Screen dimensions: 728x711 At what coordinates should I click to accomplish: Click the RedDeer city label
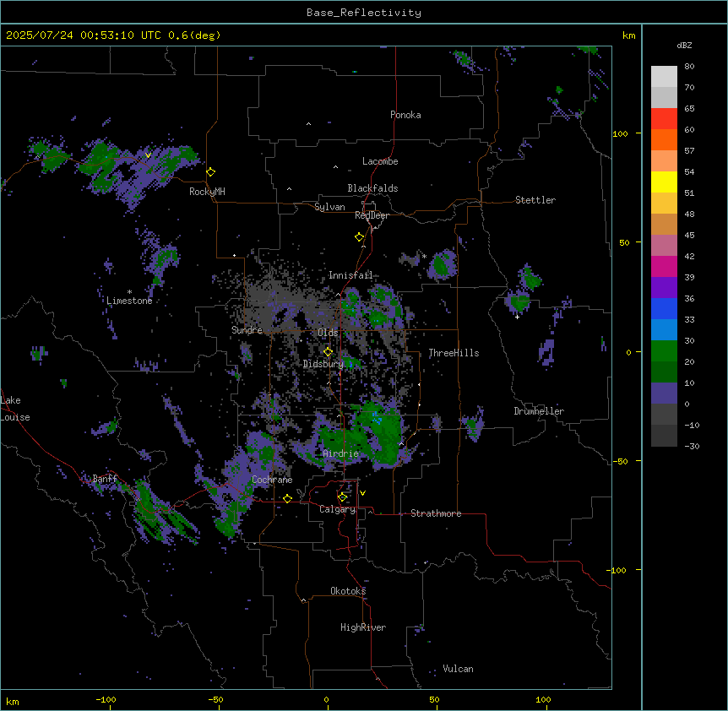pyautogui.click(x=372, y=215)
